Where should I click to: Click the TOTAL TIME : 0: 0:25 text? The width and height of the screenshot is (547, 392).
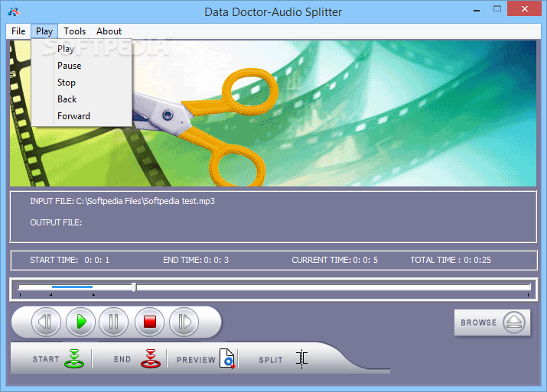[451, 260]
